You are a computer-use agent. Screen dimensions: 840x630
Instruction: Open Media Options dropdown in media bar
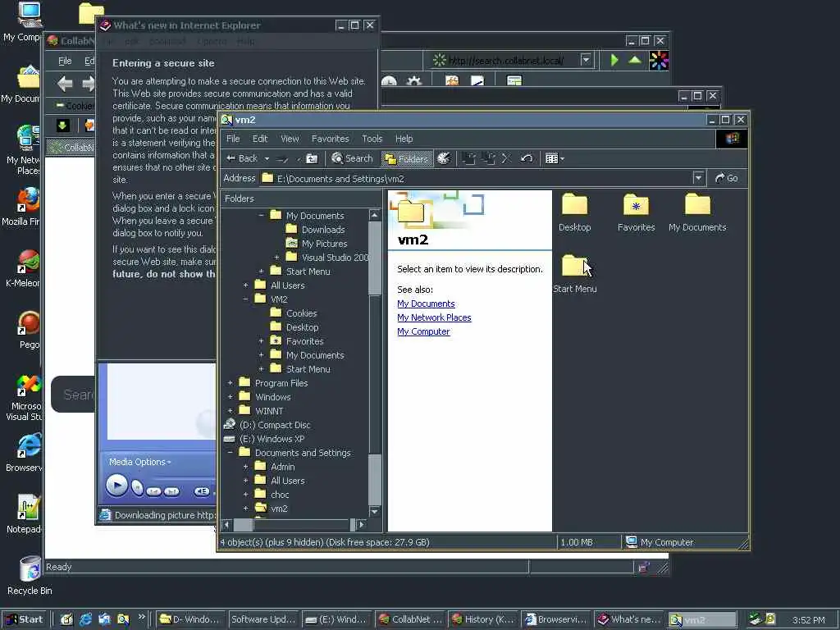[x=139, y=462]
